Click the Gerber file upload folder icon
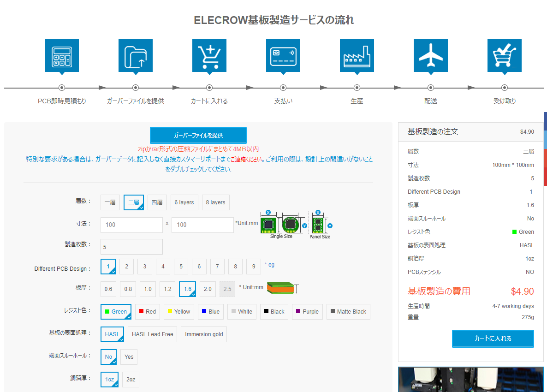This screenshot has height=392, width=547. 135,55
